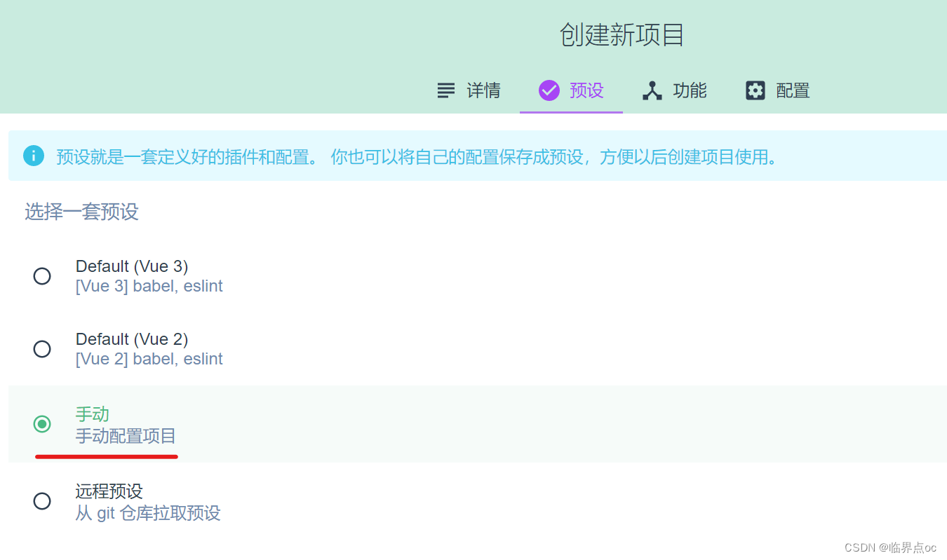Click the 选择一套预设 heading
The image size is (947, 560).
coord(82,212)
